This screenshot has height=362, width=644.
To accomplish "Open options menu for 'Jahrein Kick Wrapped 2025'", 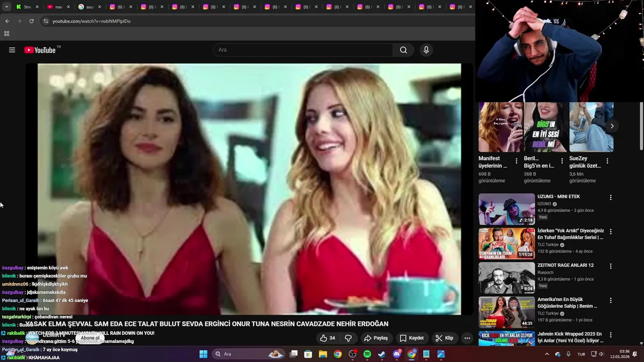I will 611,334.
